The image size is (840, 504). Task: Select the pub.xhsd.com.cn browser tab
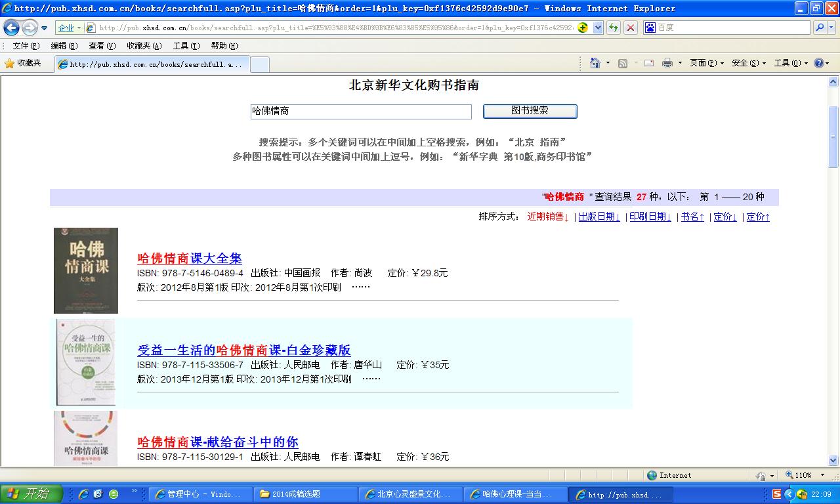pos(152,64)
